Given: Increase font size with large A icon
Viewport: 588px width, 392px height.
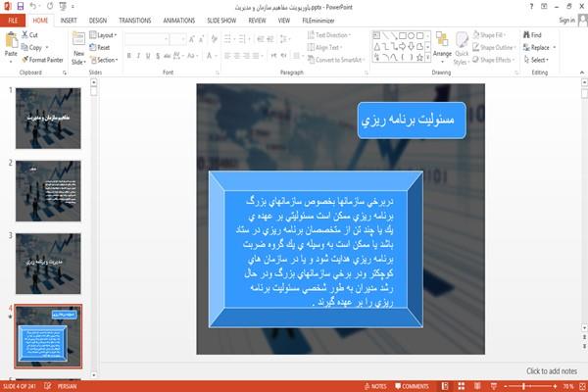Looking at the screenshot, I should point(192,39).
